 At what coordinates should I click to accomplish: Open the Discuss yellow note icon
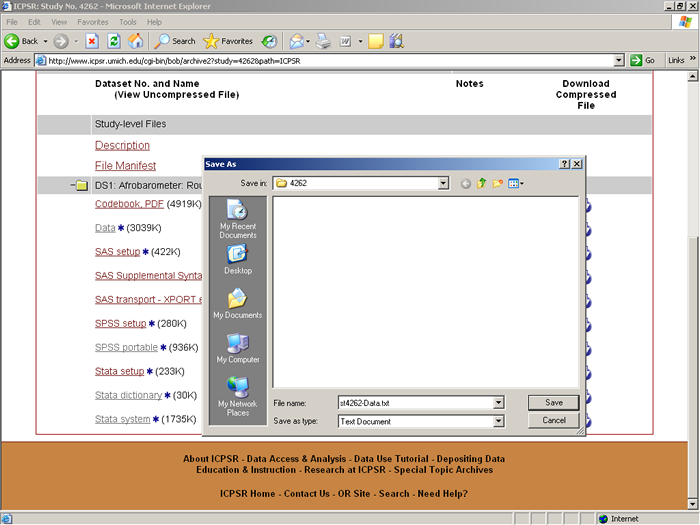[375, 41]
